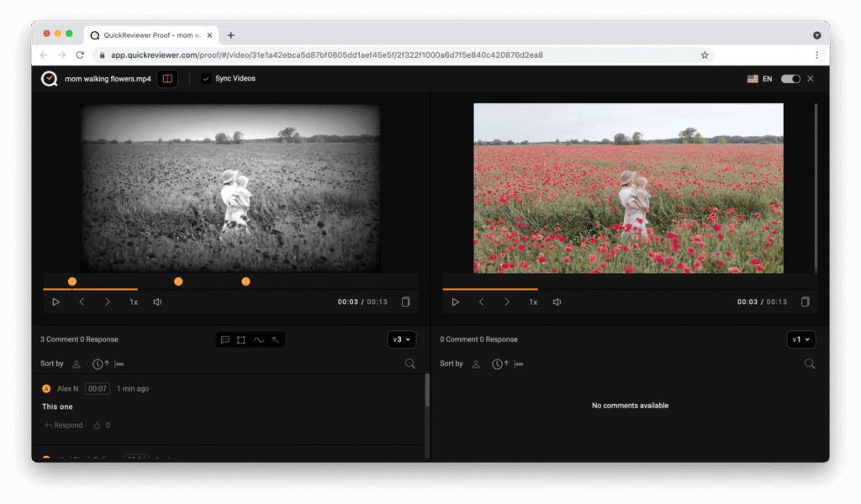
Task: Respond to Alex N's comment
Action: coord(64,425)
